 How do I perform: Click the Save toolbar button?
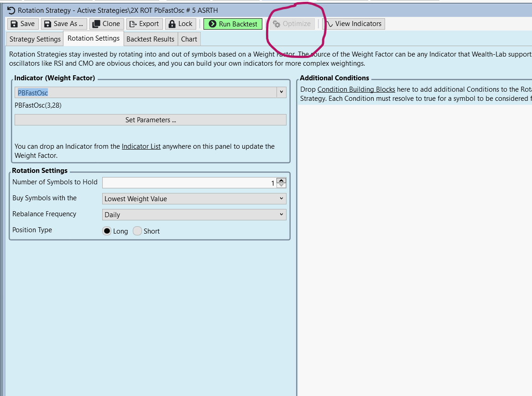click(22, 24)
